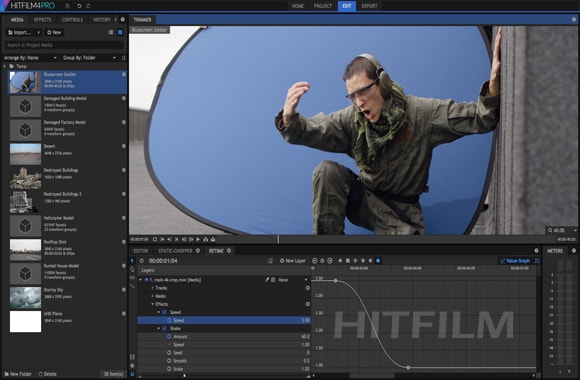Collapse the Effects group

coord(152,304)
